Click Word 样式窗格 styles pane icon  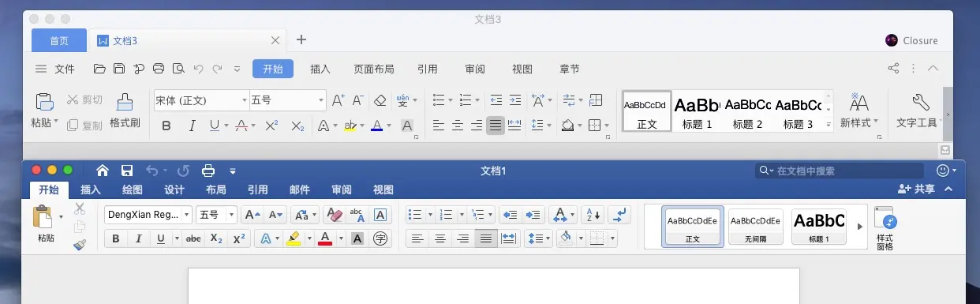point(885,229)
